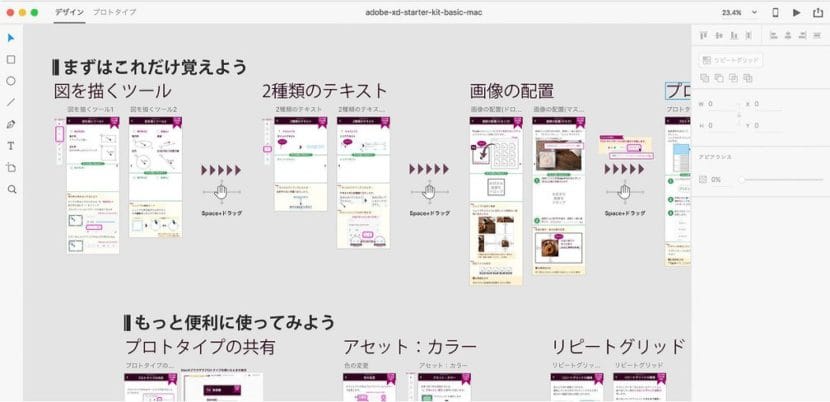Align selection to top
This screenshot has width=830, height=402.
tap(703, 35)
